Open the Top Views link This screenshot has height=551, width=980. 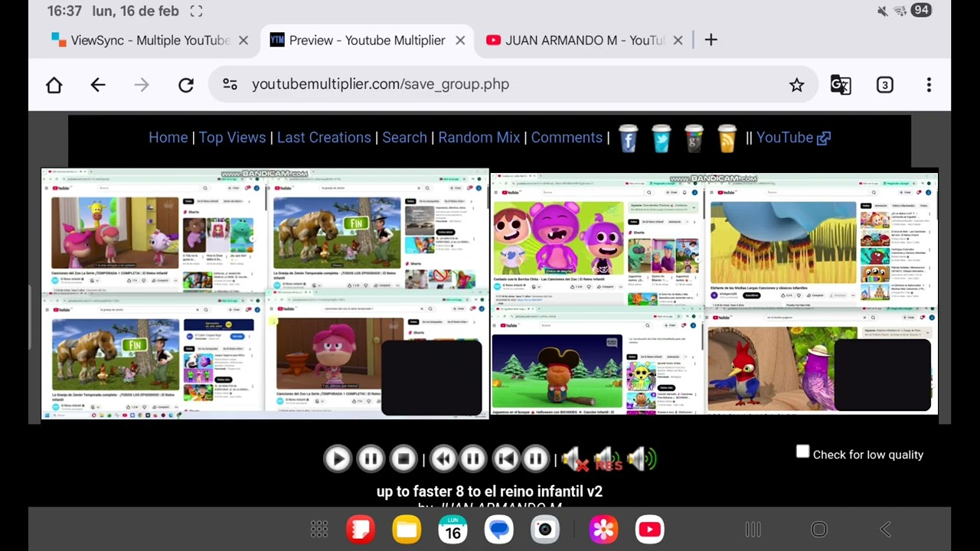(232, 138)
